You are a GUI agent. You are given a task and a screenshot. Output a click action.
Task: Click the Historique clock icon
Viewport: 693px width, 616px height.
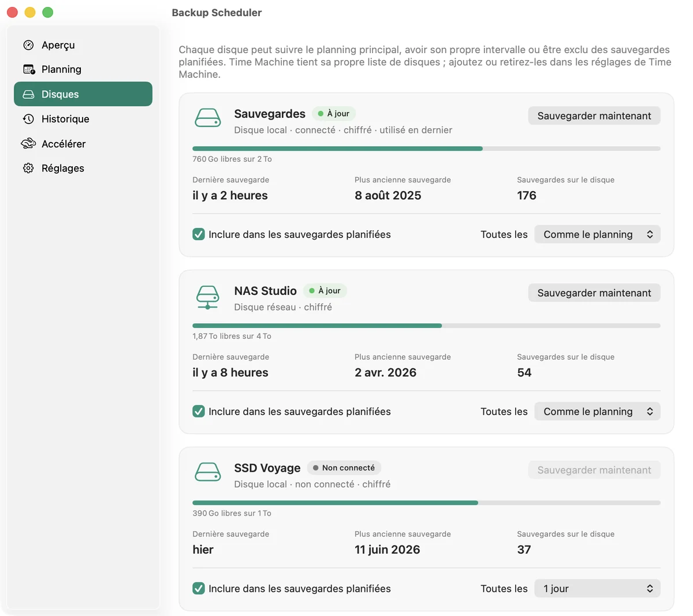point(28,119)
